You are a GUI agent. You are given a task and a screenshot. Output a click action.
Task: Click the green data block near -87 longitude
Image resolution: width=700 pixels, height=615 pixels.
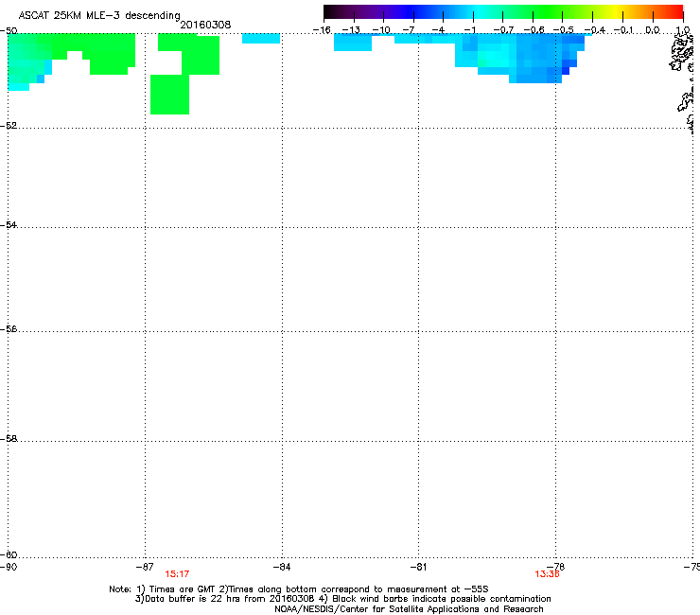169,95
